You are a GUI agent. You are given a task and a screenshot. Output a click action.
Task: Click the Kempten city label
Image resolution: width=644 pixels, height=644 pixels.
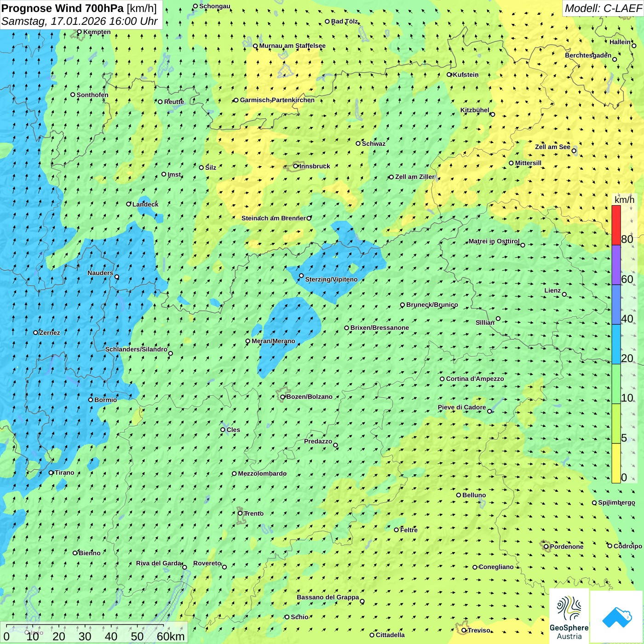97,32
